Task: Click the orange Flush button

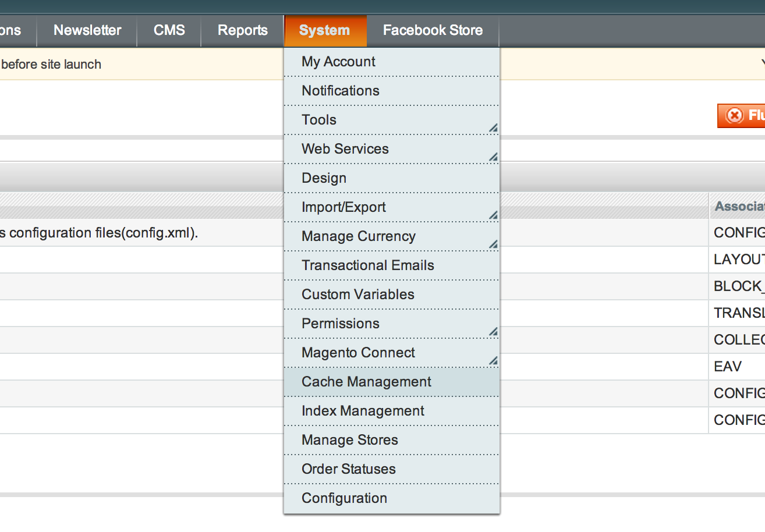Action: (x=741, y=116)
